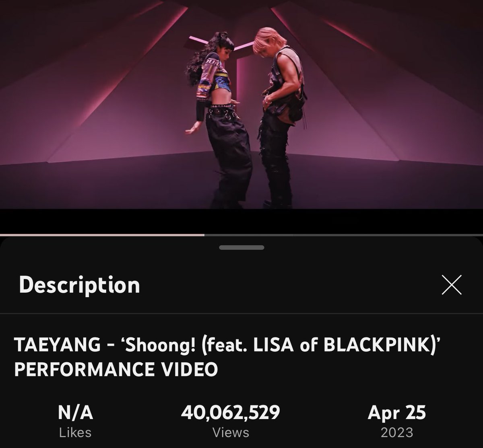Click the Description panel heading
This screenshot has width=483, height=448.
click(79, 285)
